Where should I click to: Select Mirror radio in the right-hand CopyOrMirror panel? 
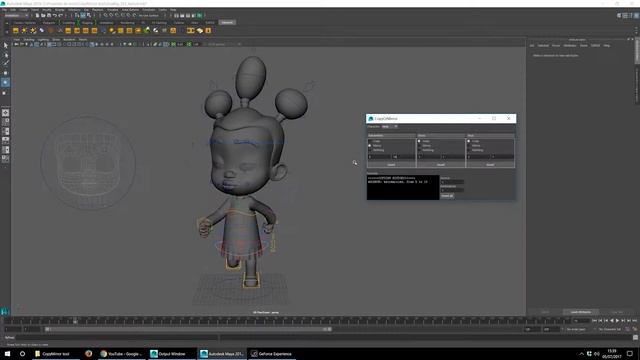(x=469, y=146)
